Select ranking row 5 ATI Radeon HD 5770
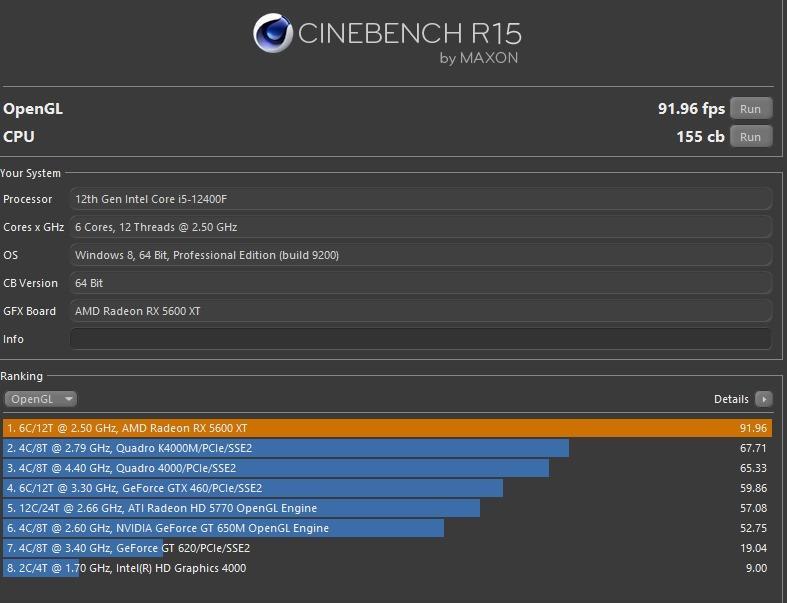Screen dimensions: 787x603 point(387,508)
